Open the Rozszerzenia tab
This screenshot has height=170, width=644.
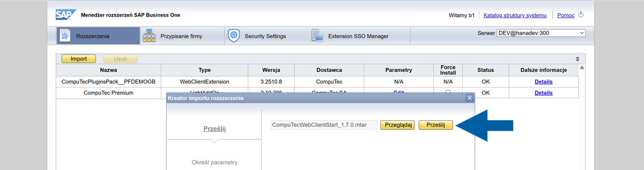[x=98, y=36]
